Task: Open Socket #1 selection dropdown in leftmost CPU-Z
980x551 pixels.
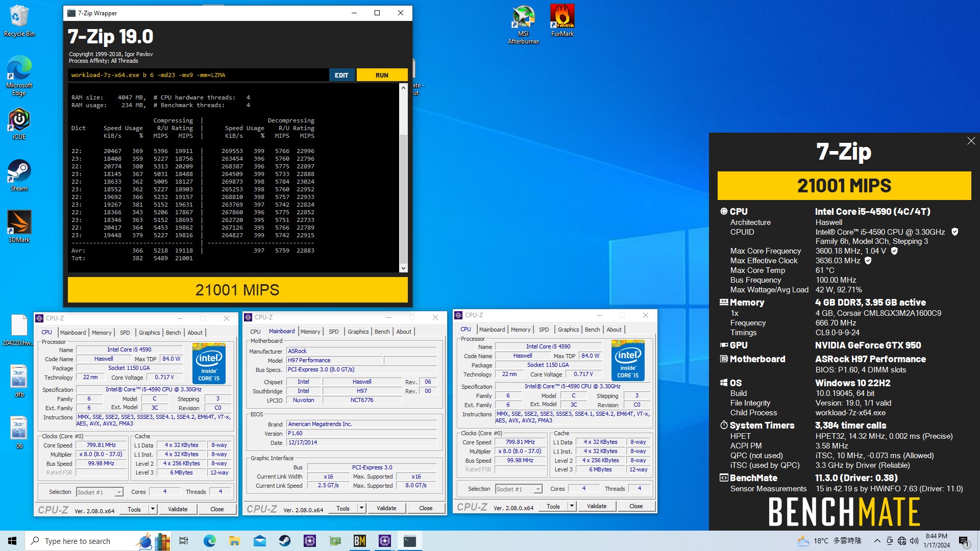Action: [x=100, y=492]
